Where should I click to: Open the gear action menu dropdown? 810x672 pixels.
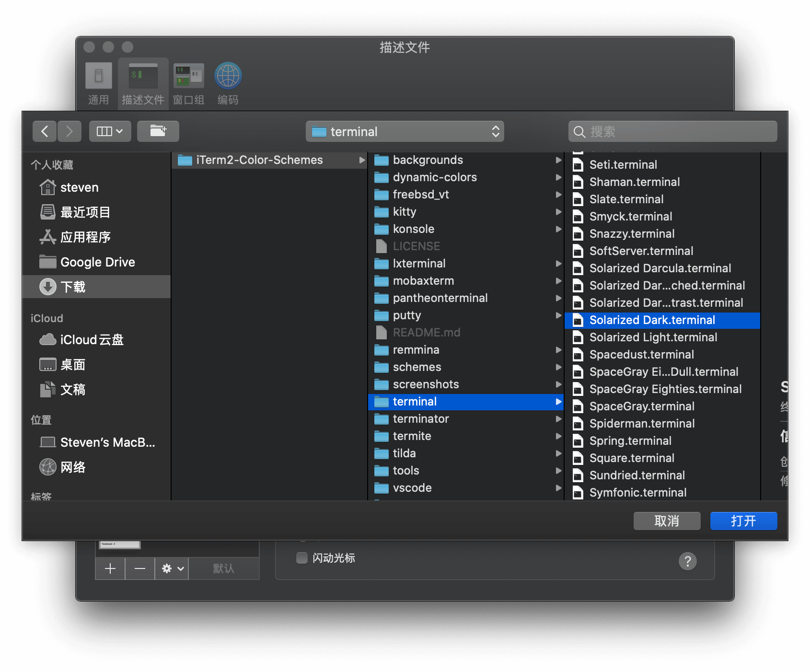coord(172,568)
